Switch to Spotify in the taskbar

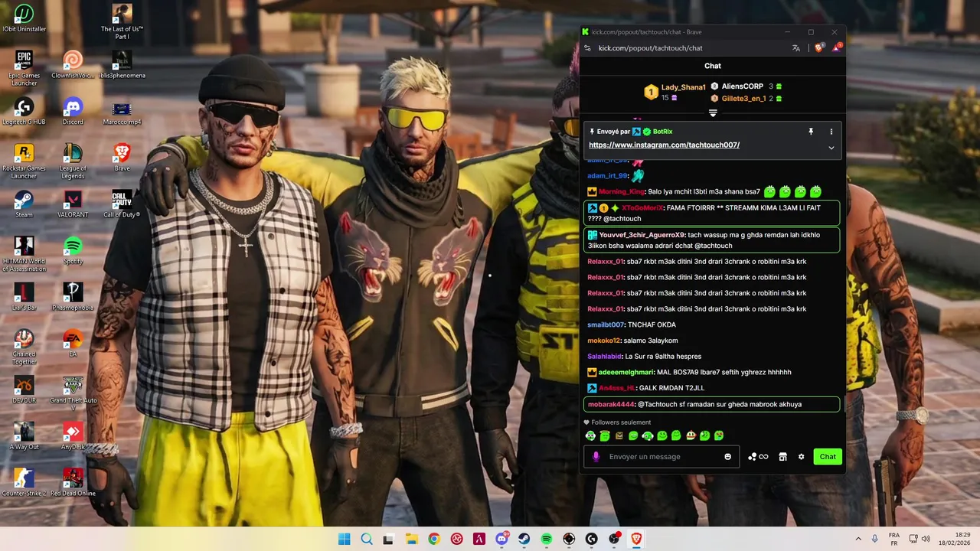point(547,539)
